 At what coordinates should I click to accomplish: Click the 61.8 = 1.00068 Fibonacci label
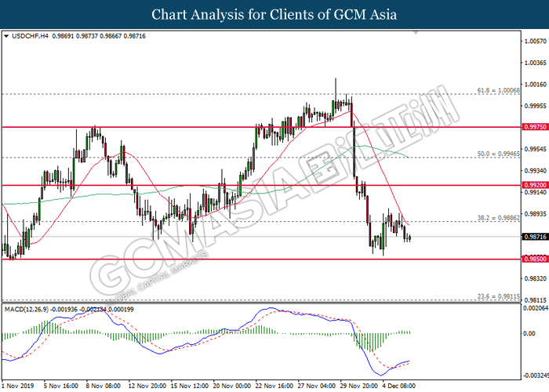pyautogui.click(x=499, y=91)
